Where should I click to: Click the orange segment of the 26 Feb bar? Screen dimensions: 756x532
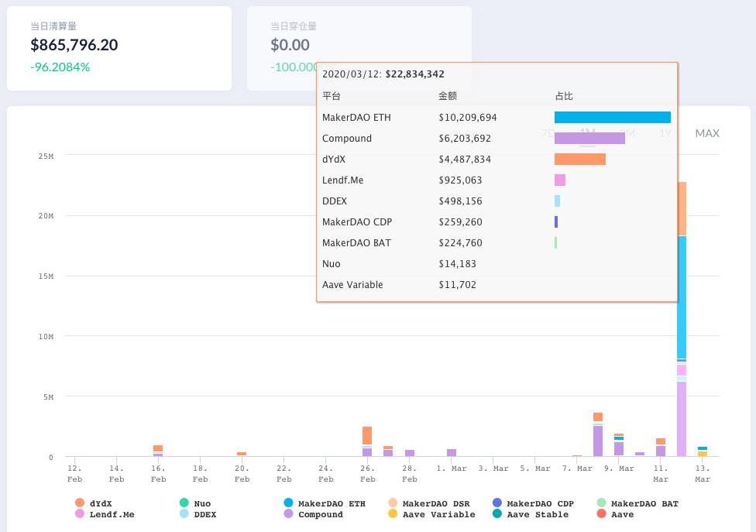click(367, 434)
